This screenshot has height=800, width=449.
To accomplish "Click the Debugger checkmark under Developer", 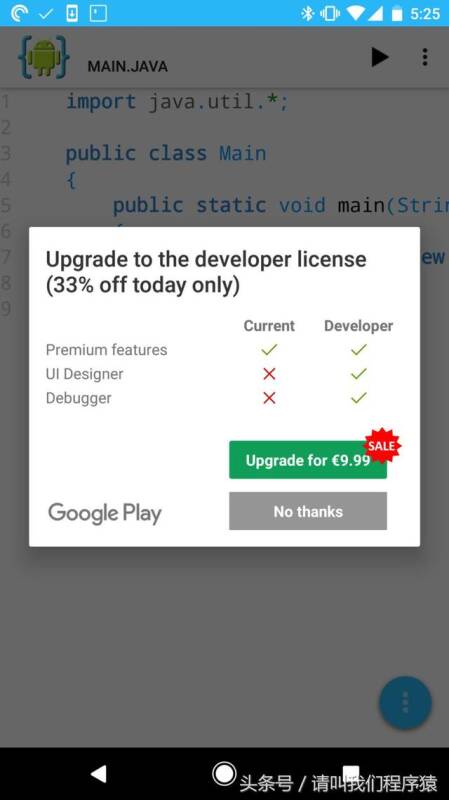I will click(359, 397).
